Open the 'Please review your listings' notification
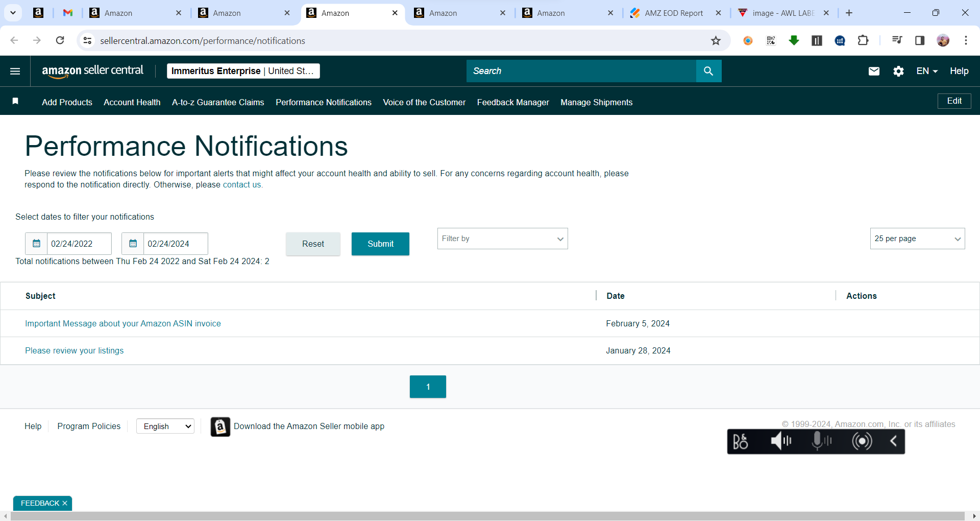 click(75, 350)
